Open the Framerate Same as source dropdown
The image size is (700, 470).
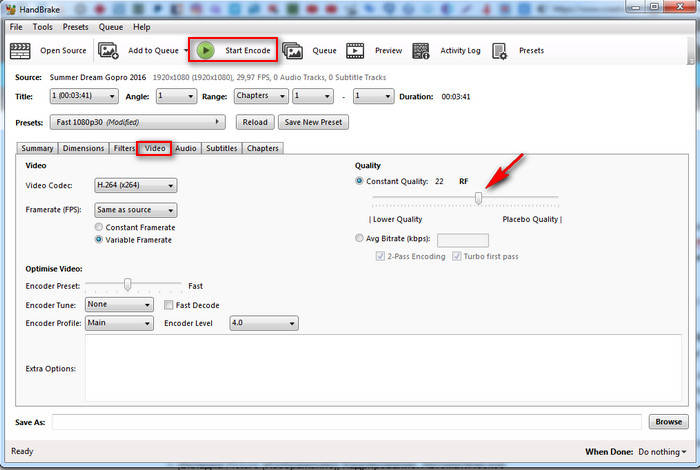pyautogui.click(x=135, y=210)
